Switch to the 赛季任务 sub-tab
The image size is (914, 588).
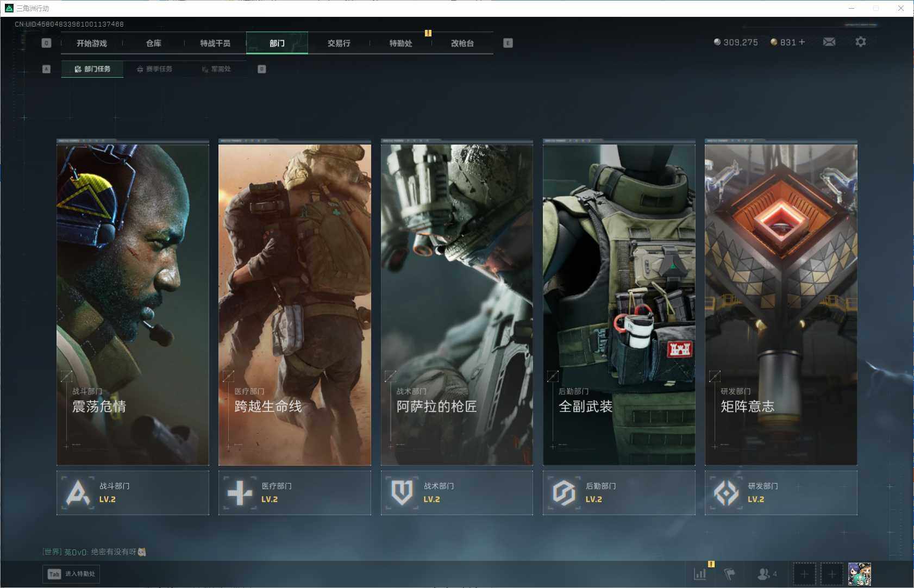(x=154, y=69)
